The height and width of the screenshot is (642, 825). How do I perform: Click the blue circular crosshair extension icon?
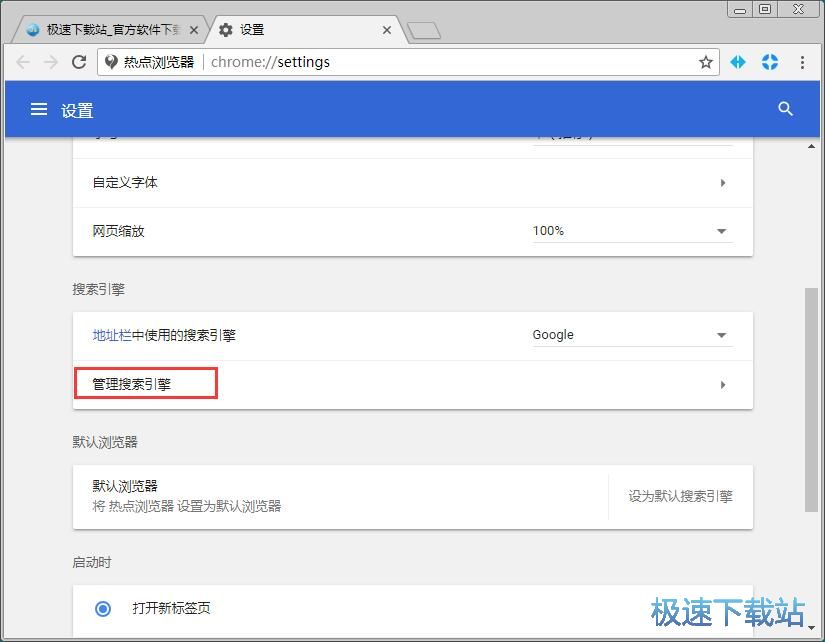(770, 62)
